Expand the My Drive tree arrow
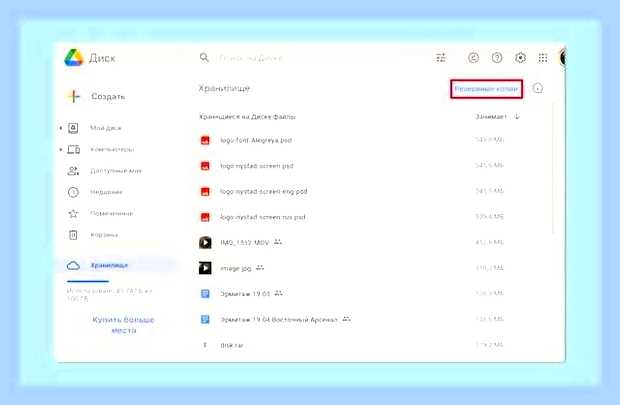620x405 pixels. (60, 128)
